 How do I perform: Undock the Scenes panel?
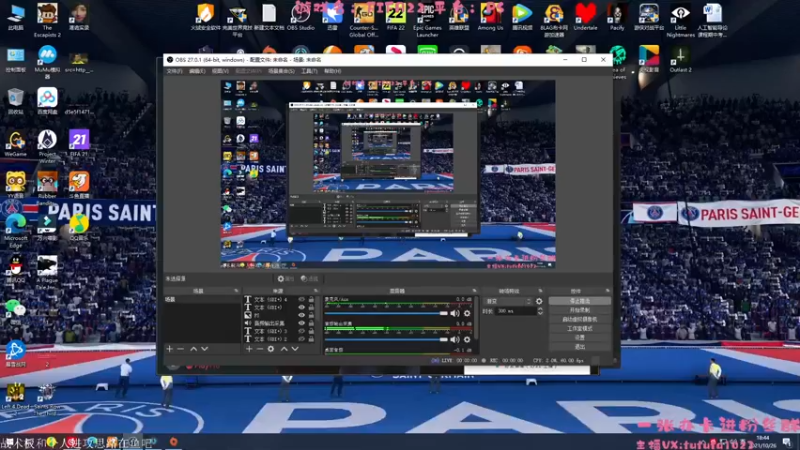tap(236, 291)
